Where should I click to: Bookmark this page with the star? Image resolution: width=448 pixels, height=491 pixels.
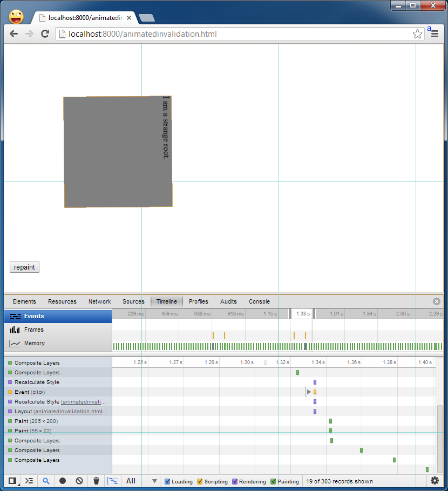point(417,34)
